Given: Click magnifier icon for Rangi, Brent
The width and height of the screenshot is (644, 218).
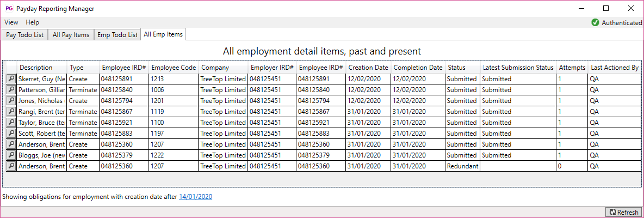Looking at the screenshot, I should (10, 111).
